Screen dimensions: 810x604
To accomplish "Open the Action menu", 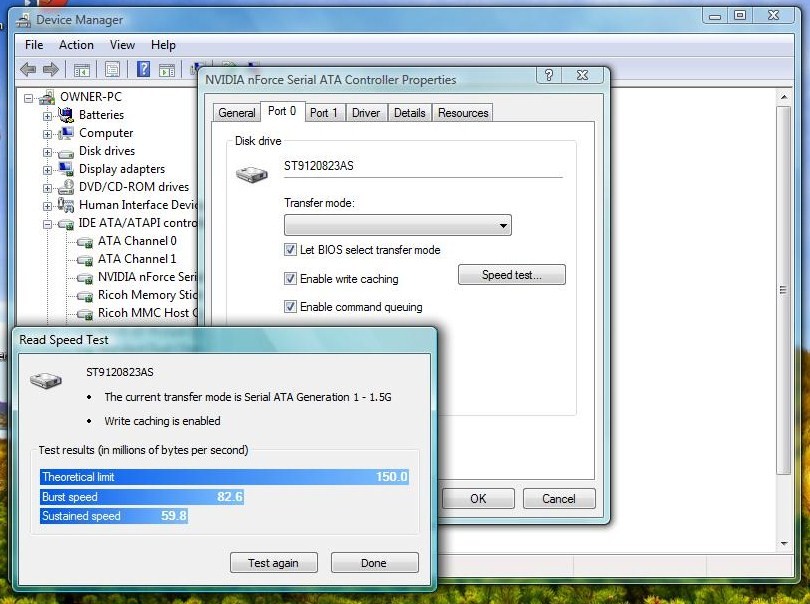I will click(76, 45).
